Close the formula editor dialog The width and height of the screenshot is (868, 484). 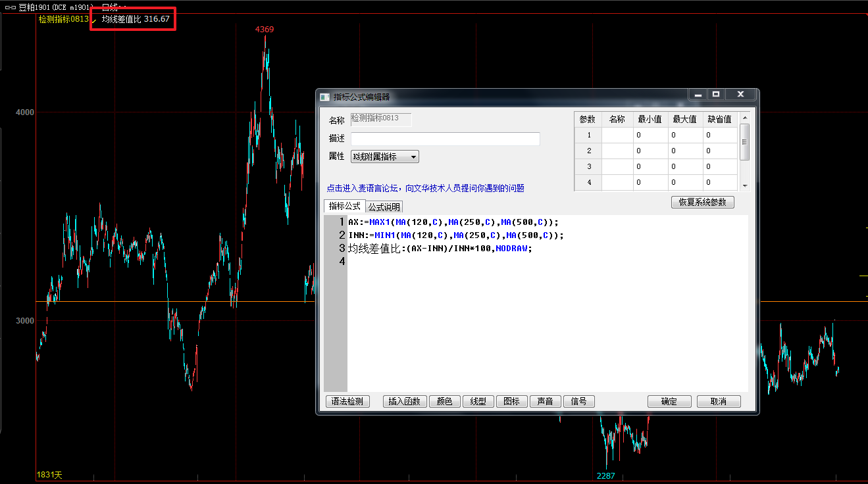[x=740, y=95]
